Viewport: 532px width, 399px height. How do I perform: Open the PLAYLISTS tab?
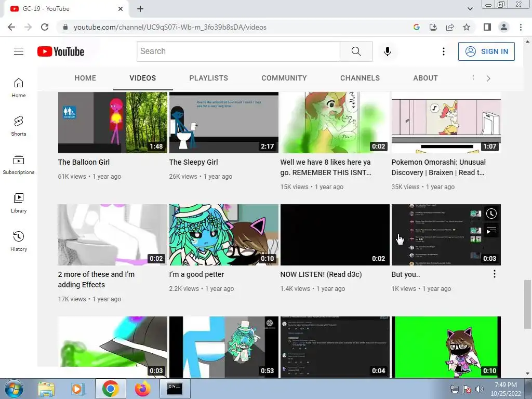[209, 78]
